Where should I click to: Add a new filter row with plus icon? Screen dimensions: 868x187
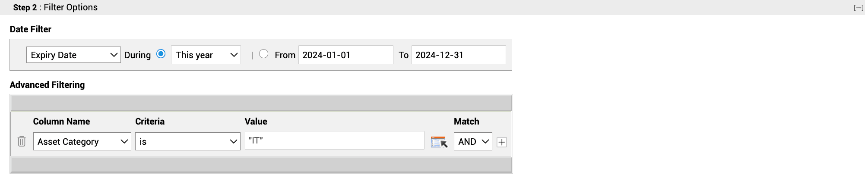pyautogui.click(x=501, y=142)
